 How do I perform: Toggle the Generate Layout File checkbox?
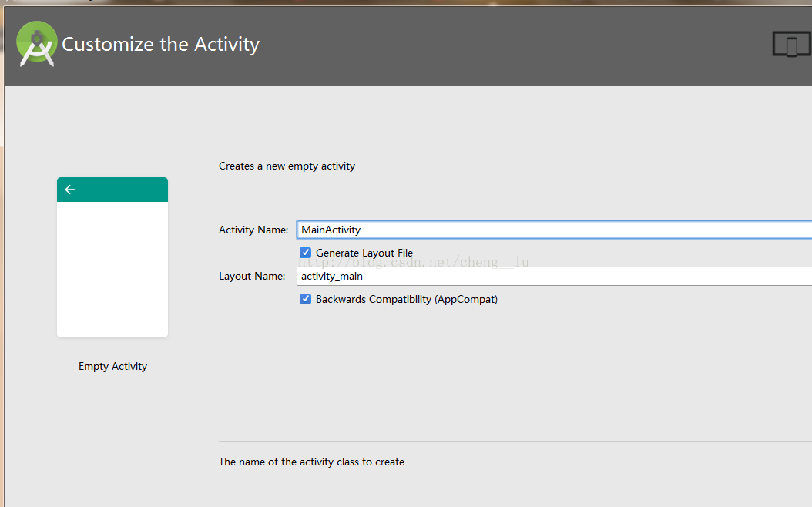[x=305, y=253]
